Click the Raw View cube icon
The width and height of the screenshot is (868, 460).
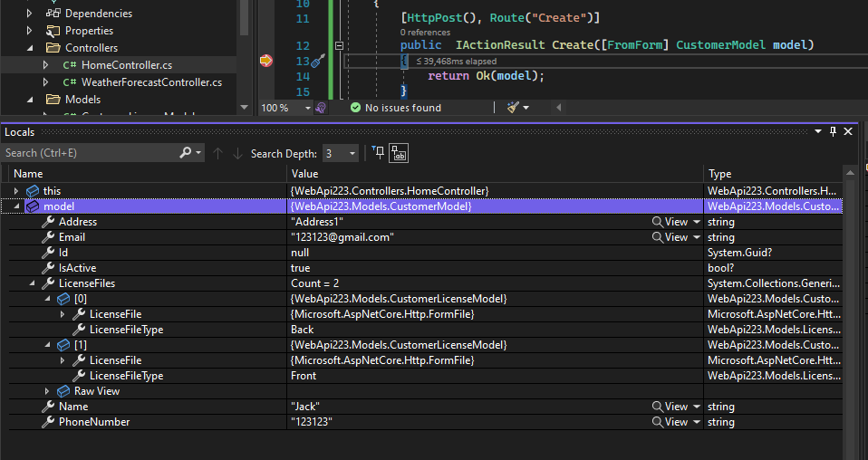(x=63, y=391)
